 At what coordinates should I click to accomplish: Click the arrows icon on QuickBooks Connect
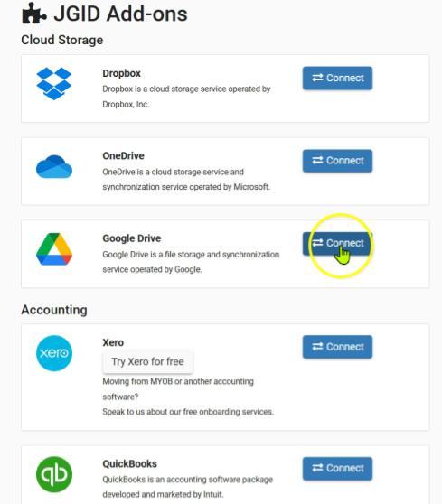(x=317, y=468)
